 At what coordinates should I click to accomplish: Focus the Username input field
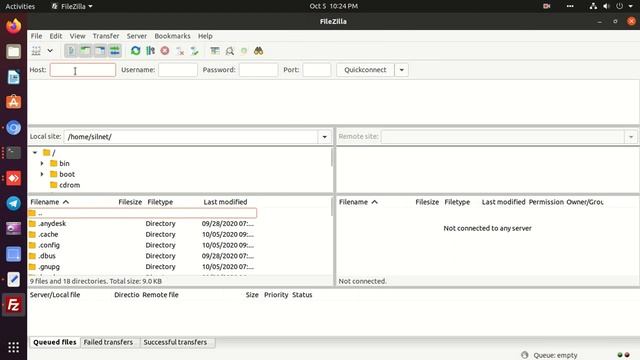[178, 70]
